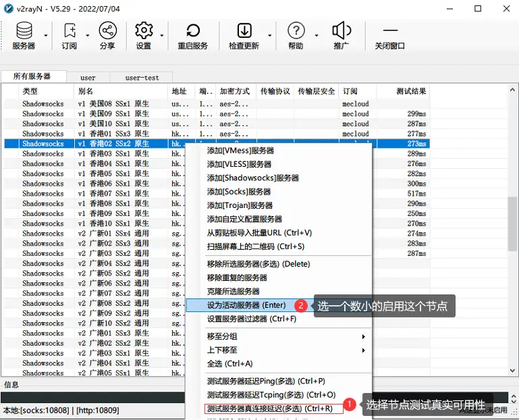Expand the 帮助 dropdown arrow

point(317,35)
